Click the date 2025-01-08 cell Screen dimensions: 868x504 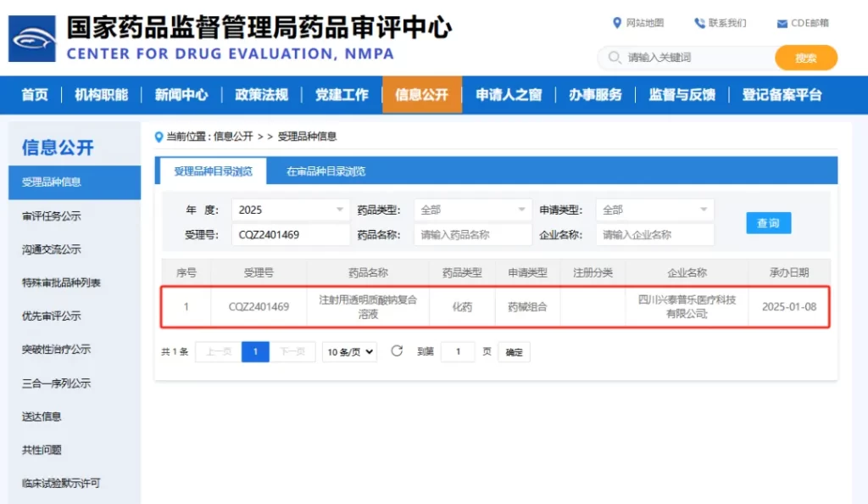click(x=789, y=307)
